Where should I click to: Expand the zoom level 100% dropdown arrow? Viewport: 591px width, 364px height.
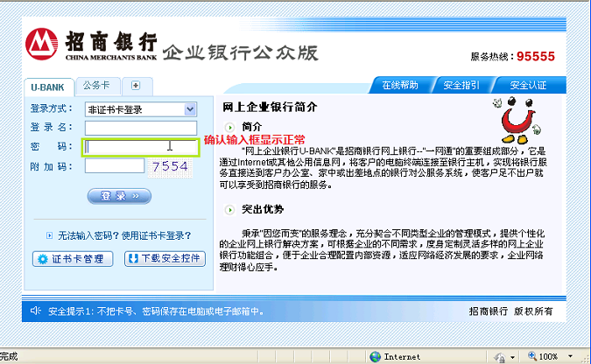point(570,356)
